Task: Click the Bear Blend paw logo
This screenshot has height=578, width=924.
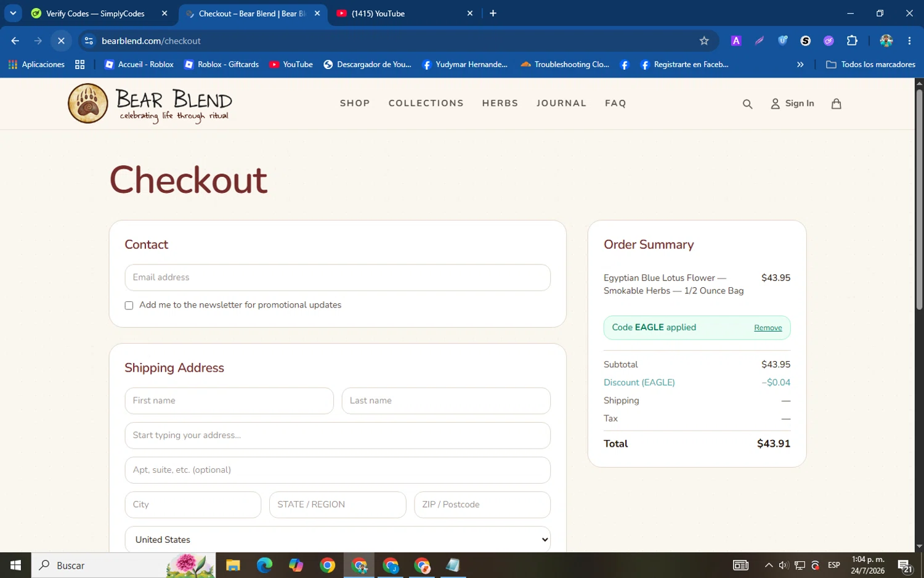Action: (x=88, y=104)
